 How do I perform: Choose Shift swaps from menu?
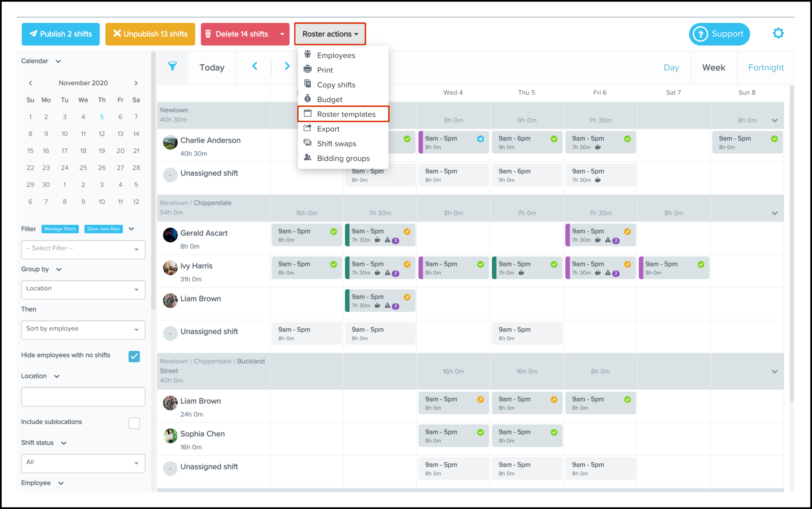(336, 144)
